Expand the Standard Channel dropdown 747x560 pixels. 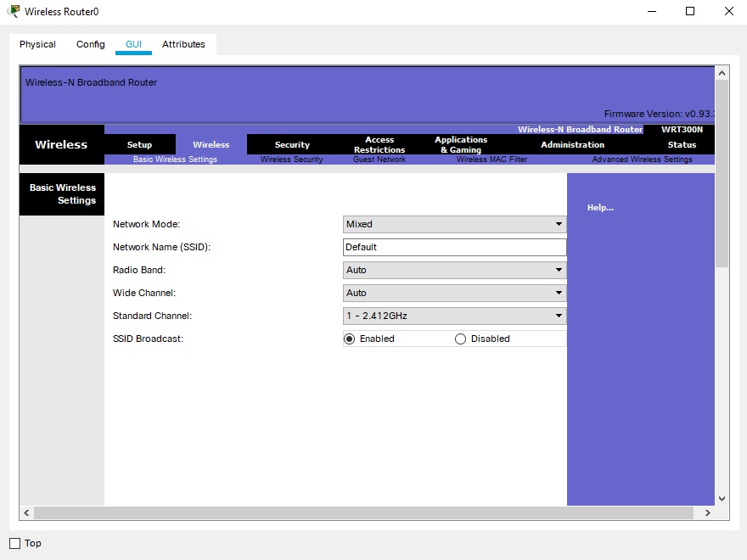454,316
